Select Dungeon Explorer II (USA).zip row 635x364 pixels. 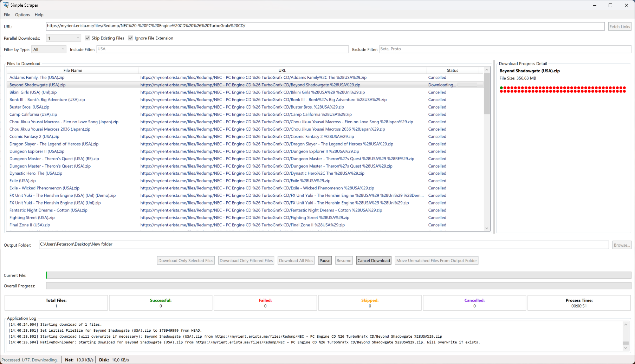[245, 151]
